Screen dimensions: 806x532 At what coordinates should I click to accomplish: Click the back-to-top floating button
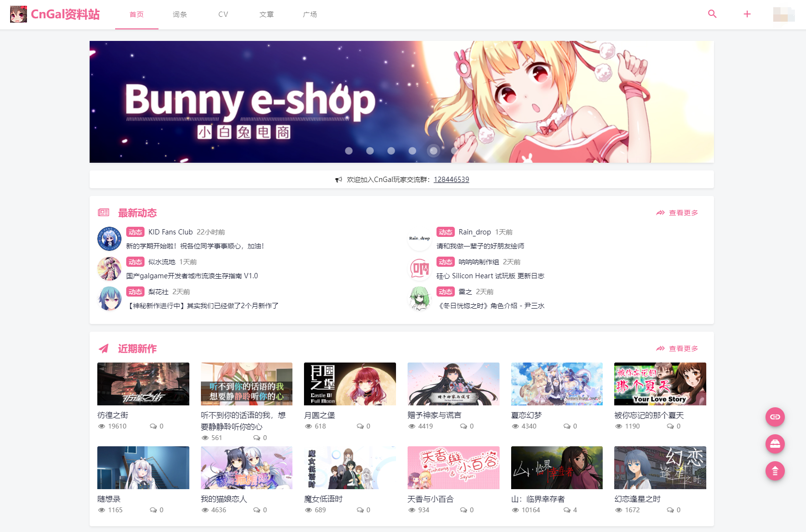pyautogui.click(x=775, y=471)
